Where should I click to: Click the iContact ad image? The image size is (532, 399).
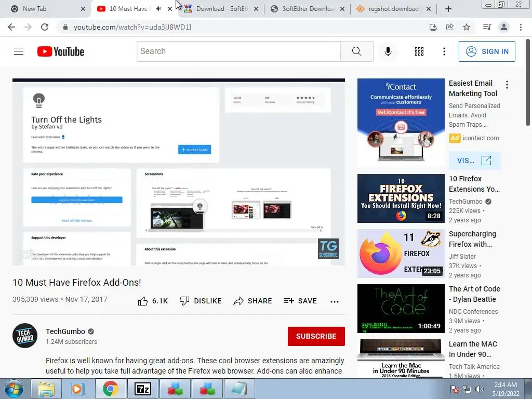(401, 122)
